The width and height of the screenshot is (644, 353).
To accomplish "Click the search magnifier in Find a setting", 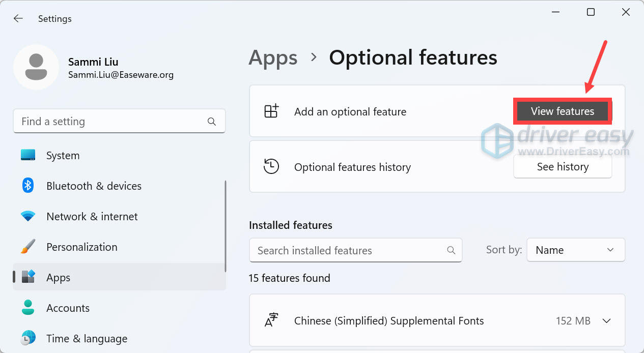I will [x=212, y=122].
